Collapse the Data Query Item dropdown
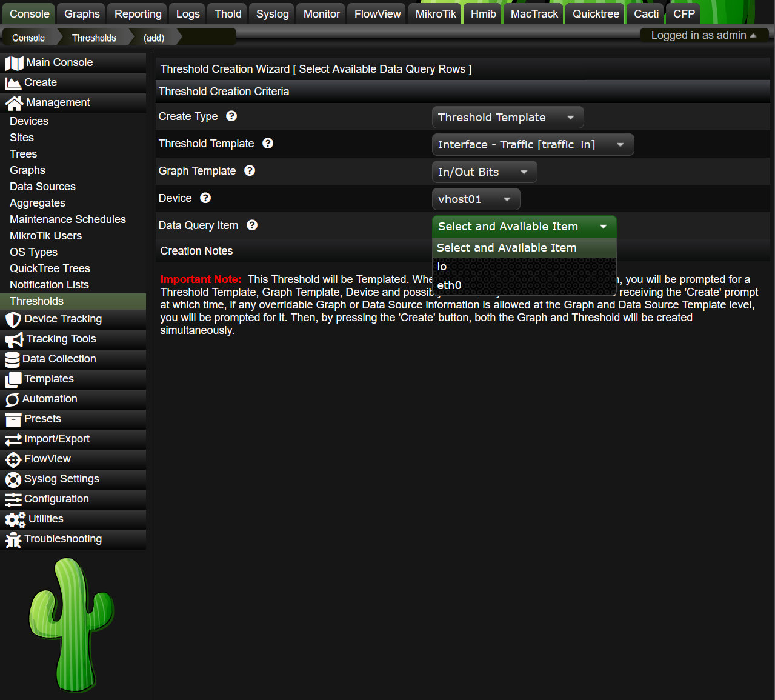Screen dimensions: 775x700 point(524,227)
